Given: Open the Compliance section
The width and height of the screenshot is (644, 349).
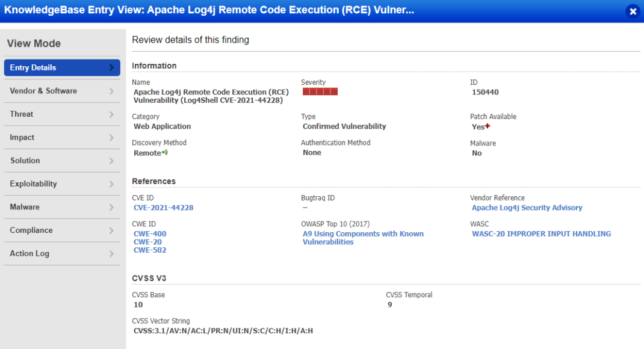Looking at the screenshot, I should point(62,230).
